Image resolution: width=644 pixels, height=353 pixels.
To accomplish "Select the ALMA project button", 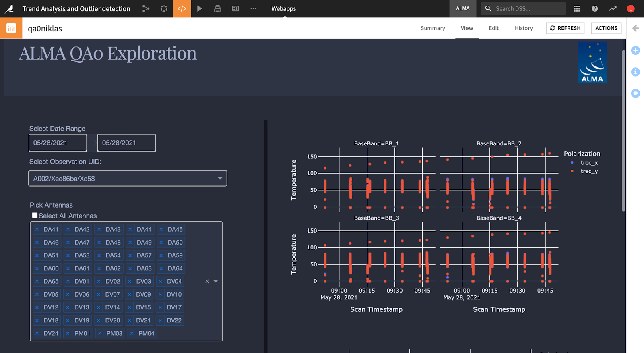I will pos(463,8).
